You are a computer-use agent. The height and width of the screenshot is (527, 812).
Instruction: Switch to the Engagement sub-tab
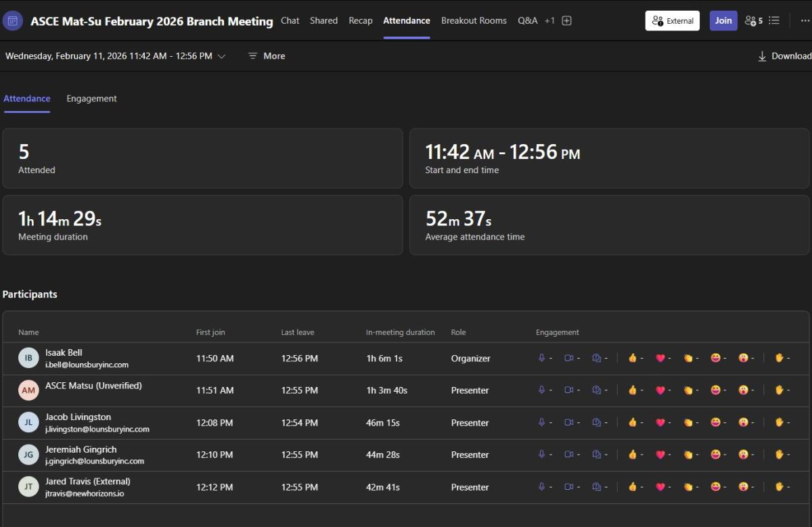pos(91,99)
